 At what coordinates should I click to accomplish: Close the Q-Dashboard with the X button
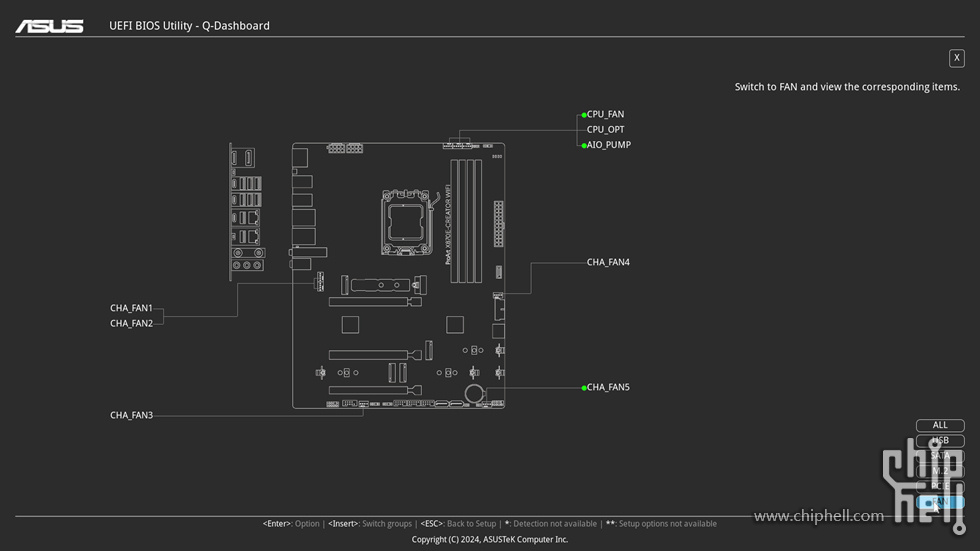tap(956, 58)
